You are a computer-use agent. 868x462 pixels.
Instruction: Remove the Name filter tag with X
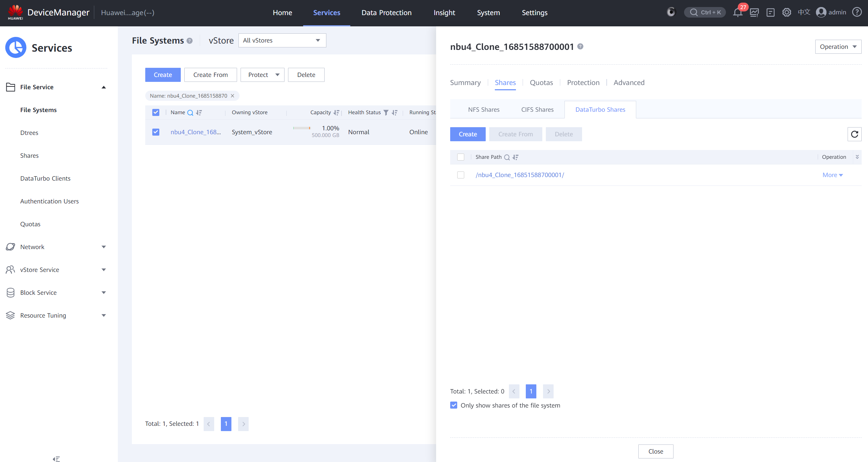coord(232,96)
